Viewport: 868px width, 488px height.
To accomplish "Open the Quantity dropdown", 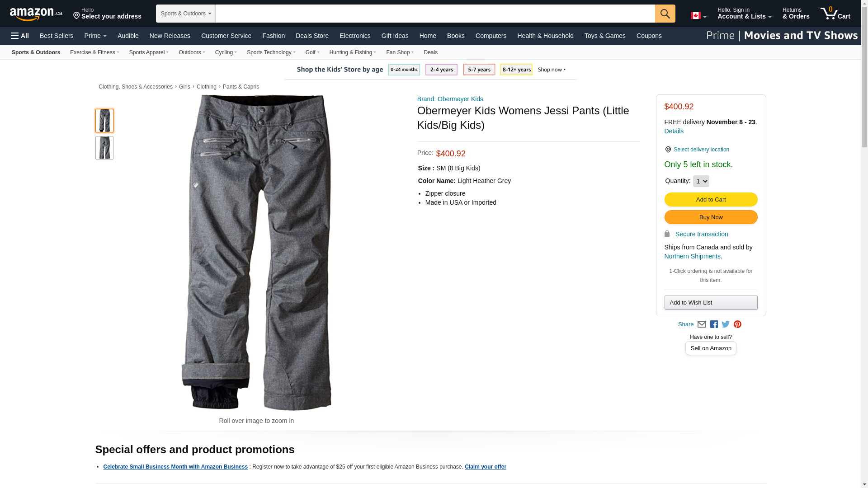I will 701,181.
